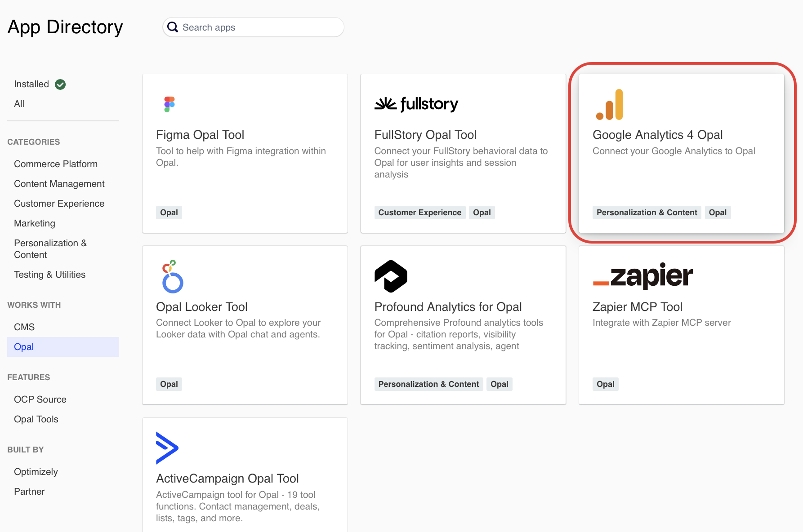
Task: Click the Zapier logo
Action: [x=643, y=276]
